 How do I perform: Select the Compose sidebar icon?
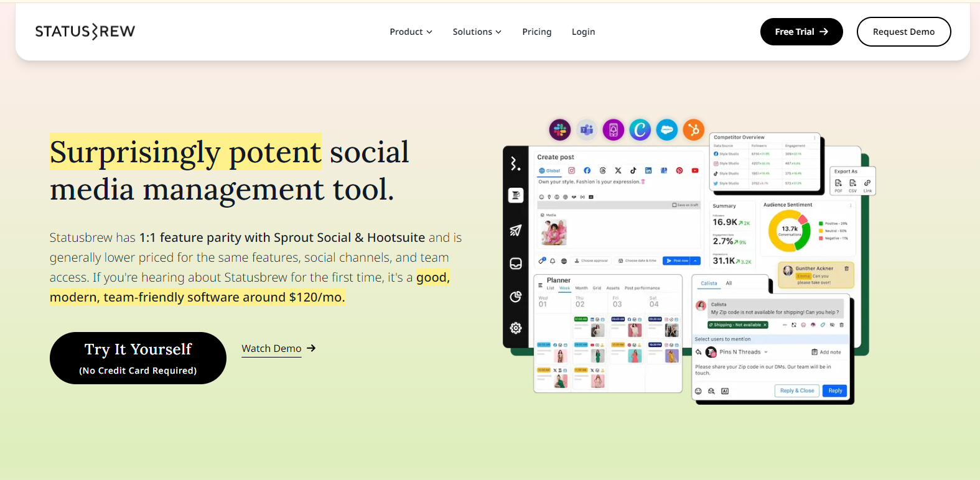(516, 196)
